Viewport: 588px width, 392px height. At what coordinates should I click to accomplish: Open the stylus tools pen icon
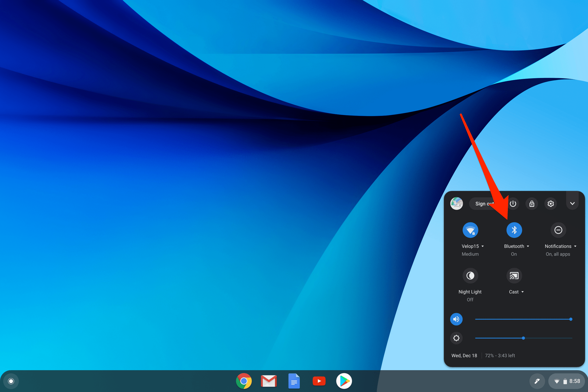tap(537, 381)
